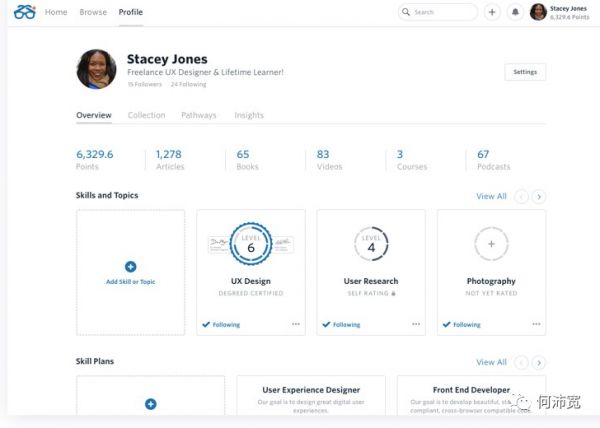Open the Browse menu item in the navbar
This screenshot has width=600, height=428.
pyautogui.click(x=93, y=12)
